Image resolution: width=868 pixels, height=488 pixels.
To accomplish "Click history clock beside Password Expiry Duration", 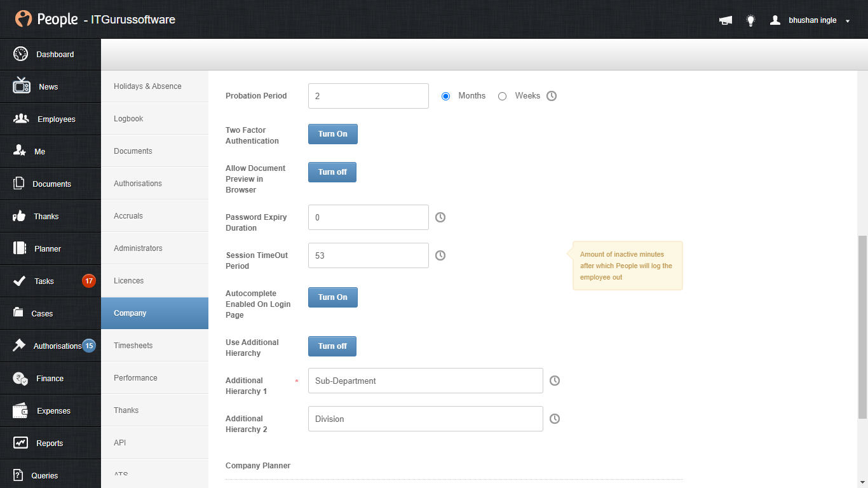I will coord(440,217).
